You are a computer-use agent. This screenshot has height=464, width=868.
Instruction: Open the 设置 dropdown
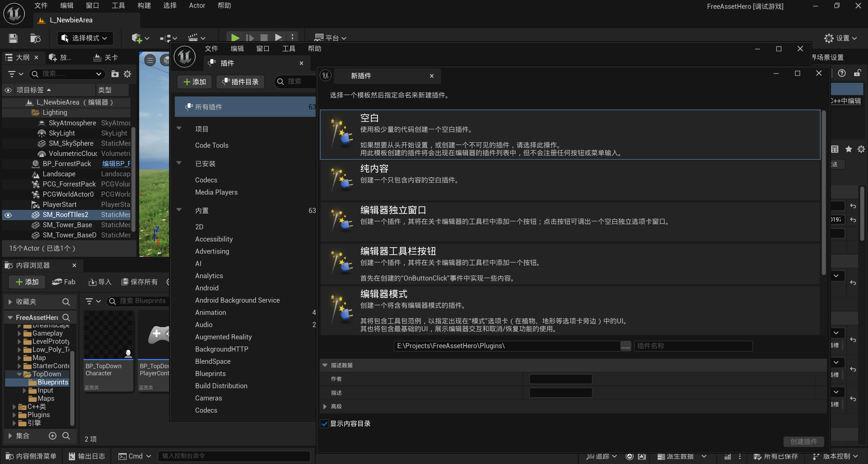[x=841, y=38]
